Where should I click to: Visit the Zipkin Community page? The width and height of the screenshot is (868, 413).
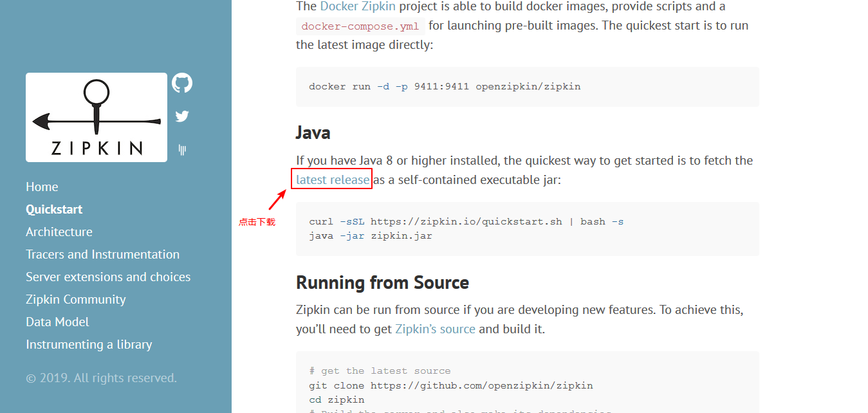76,299
